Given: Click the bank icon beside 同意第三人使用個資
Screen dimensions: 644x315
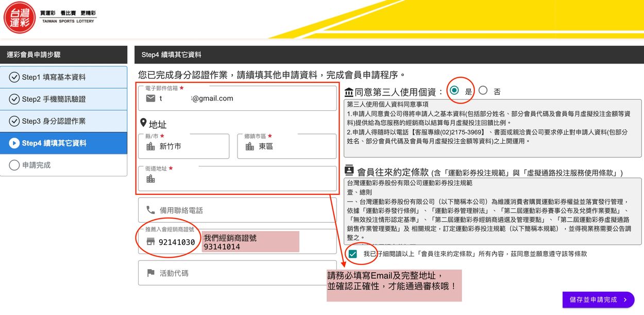Looking at the screenshot, I should click(x=349, y=92).
